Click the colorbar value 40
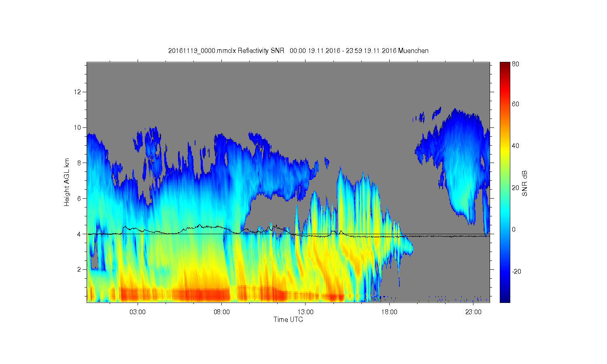Viewport: 607px width, 364px height. [516, 146]
